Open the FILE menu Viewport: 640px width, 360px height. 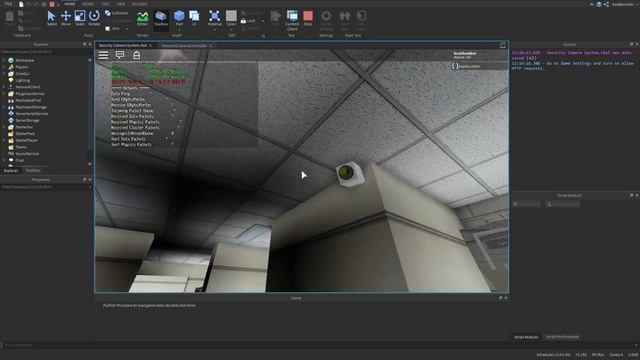[x=8, y=4]
